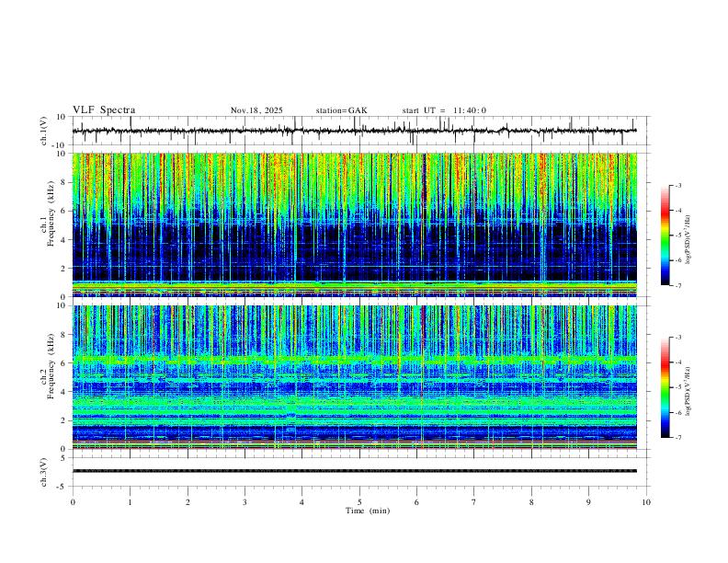The image size is (728, 563).
Task: Click the lower PSD color bar for ch.2
Action: coord(665,387)
